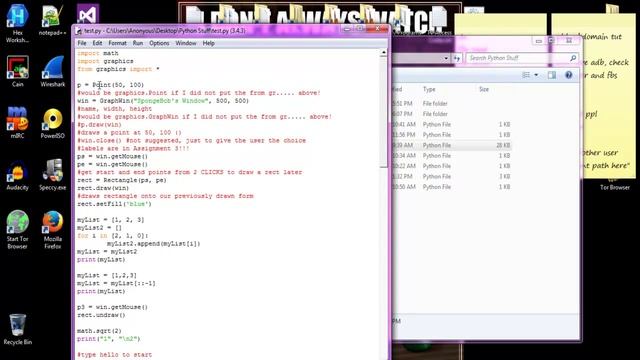This screenshot has width=640, height=360.
Task: Open the Run menu in IDLE
Action: coord(138,43)
